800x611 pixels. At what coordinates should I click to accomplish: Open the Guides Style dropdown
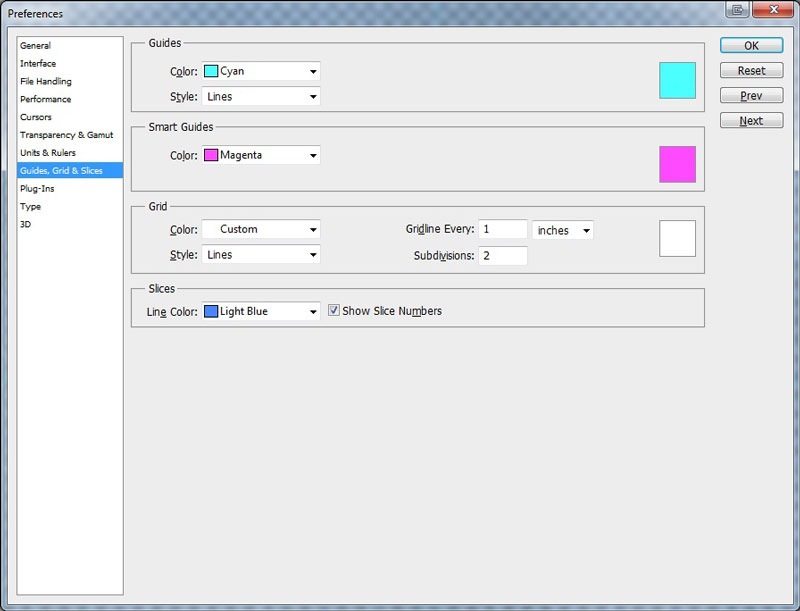click(261, 97)
